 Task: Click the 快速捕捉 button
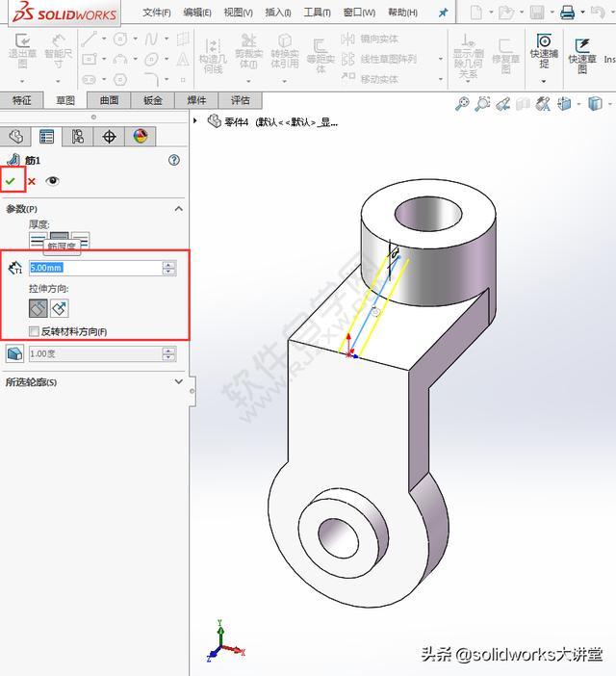(x=544, y=52)
